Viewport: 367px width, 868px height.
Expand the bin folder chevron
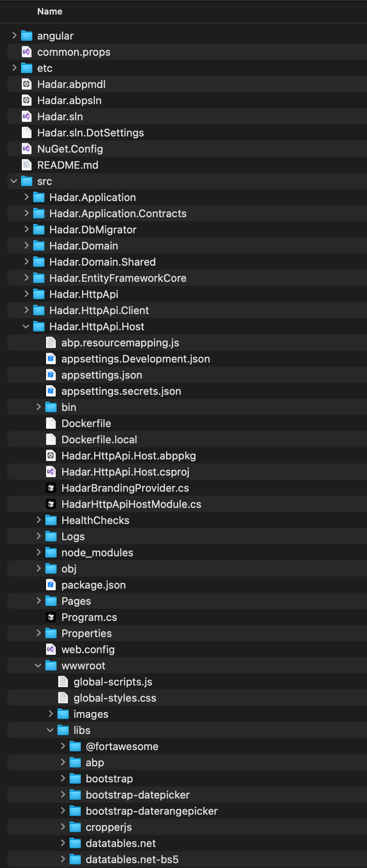[x=38, y=407]
